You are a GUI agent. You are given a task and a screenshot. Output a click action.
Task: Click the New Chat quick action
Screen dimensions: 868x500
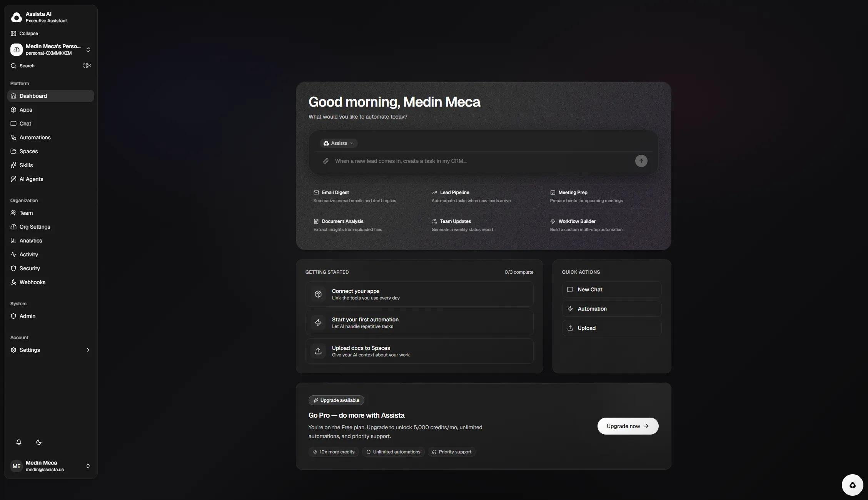click(x=612, y=289)
